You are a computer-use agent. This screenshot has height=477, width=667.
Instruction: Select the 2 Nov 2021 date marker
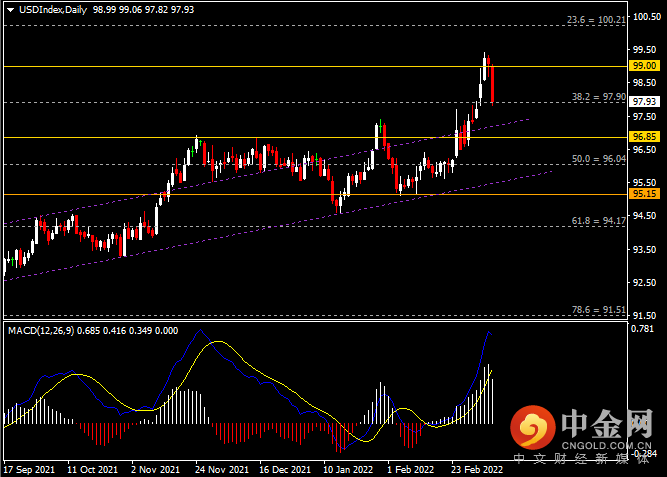[x=155, y=470]
